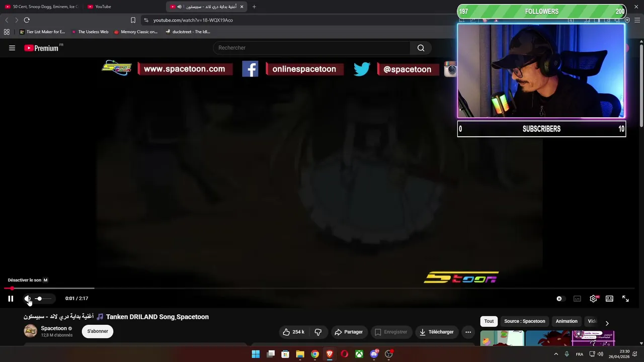Like the video with thumbs up 254 k

[293, 332]
